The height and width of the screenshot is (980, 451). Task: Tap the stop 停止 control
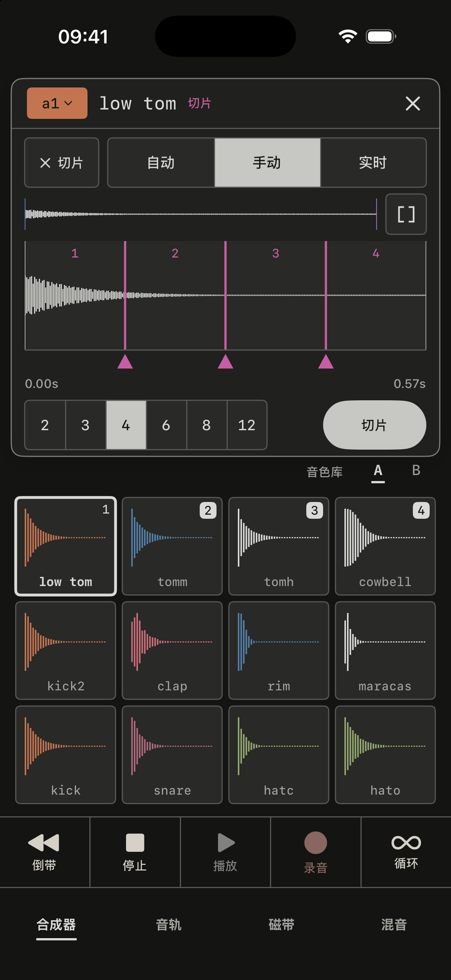(x=135, y=852)
